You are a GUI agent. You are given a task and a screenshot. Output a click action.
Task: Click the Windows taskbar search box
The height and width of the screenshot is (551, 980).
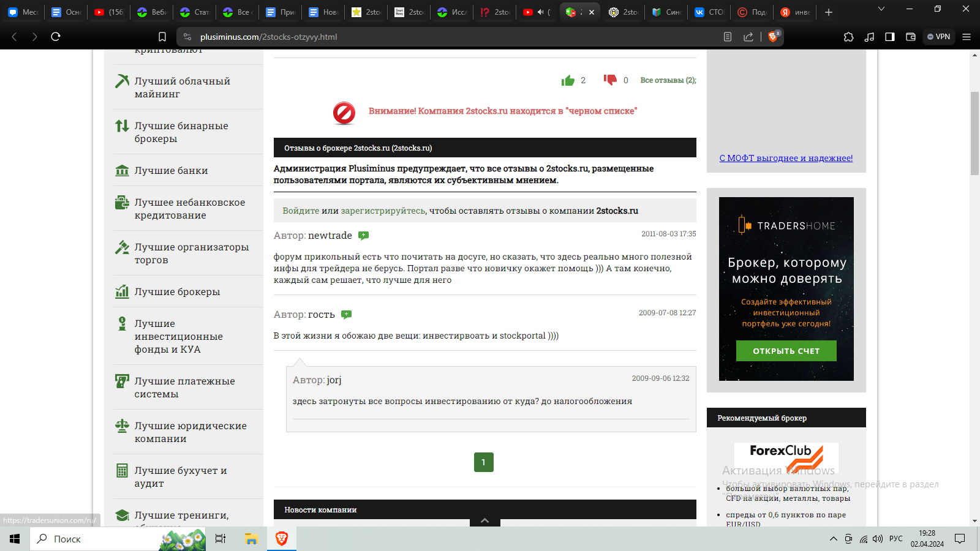coord(118,539)
